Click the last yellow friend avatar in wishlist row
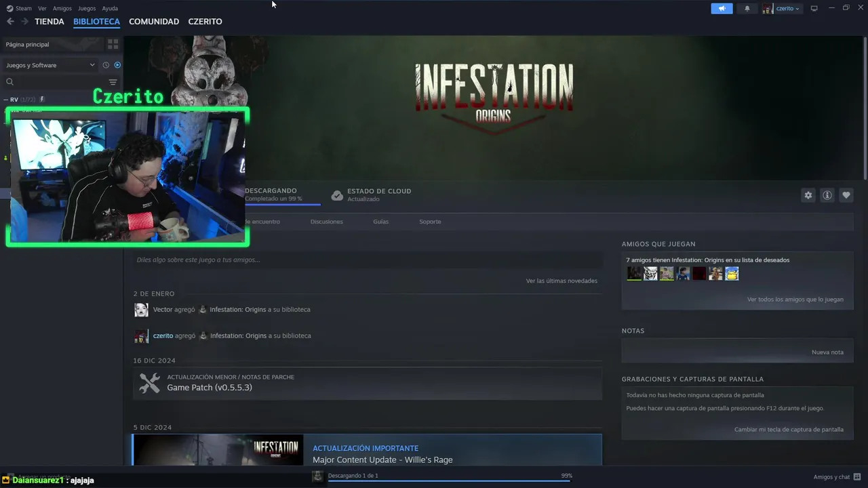 tap(732, 273)
